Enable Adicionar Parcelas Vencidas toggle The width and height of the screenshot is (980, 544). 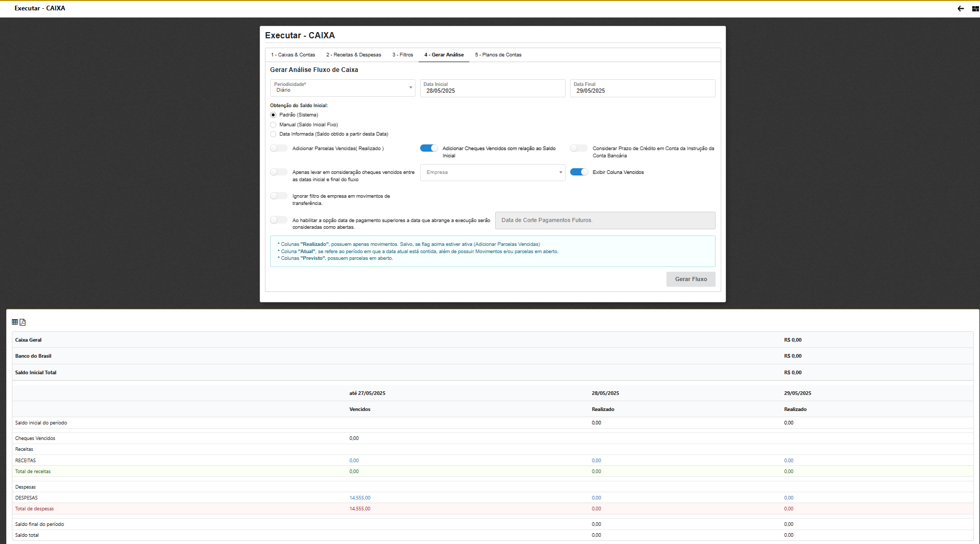pos(279,149)
